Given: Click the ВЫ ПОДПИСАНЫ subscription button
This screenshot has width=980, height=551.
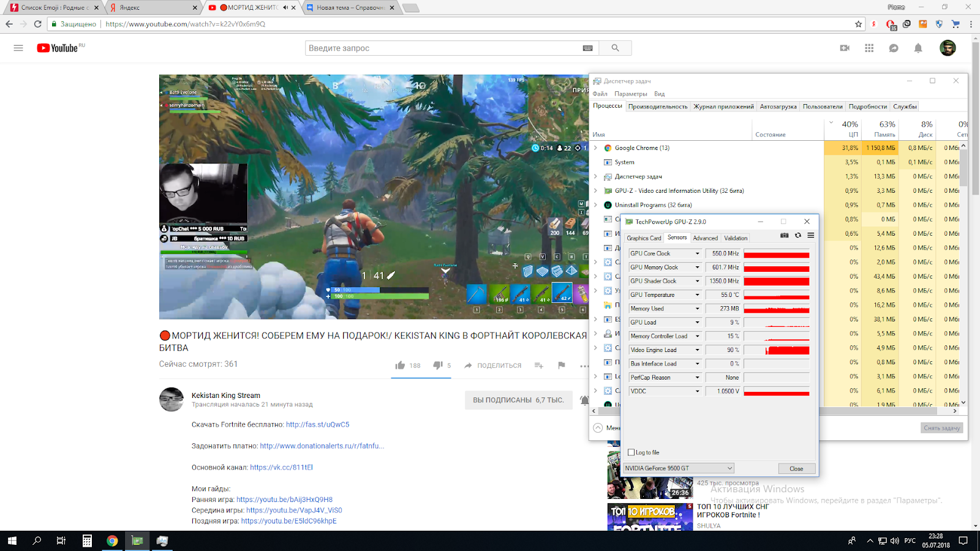Looking at the screenshot, I should [x=518, y=400].
